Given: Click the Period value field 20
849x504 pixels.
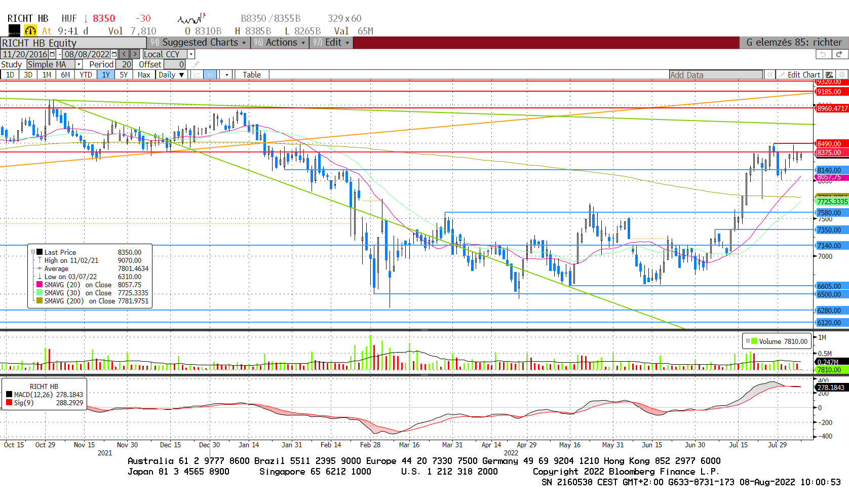Looking at the screenshot, I should (124, 64).
